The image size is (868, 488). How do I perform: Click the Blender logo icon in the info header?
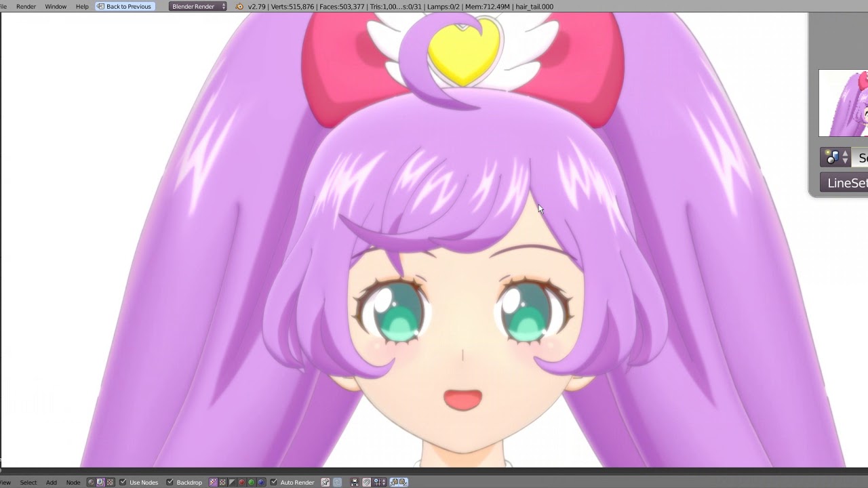coord(239,7)
